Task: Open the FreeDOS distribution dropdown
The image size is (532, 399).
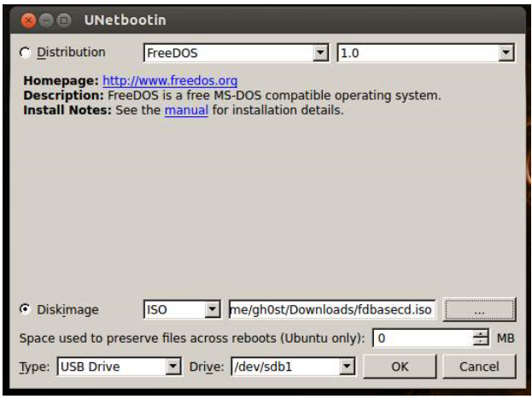Action: 237,53
